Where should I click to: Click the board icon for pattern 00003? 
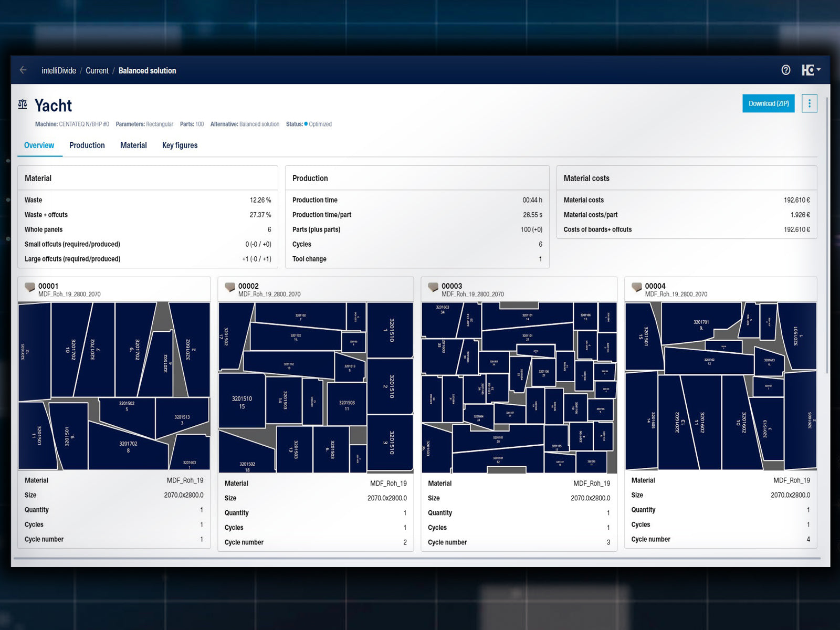pos(433,287)
